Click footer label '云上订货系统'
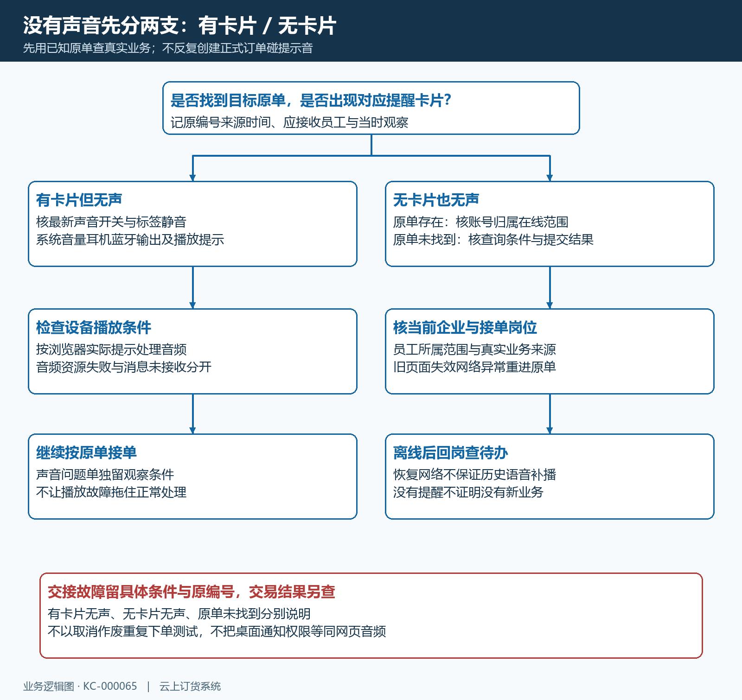 coord(190,686)
